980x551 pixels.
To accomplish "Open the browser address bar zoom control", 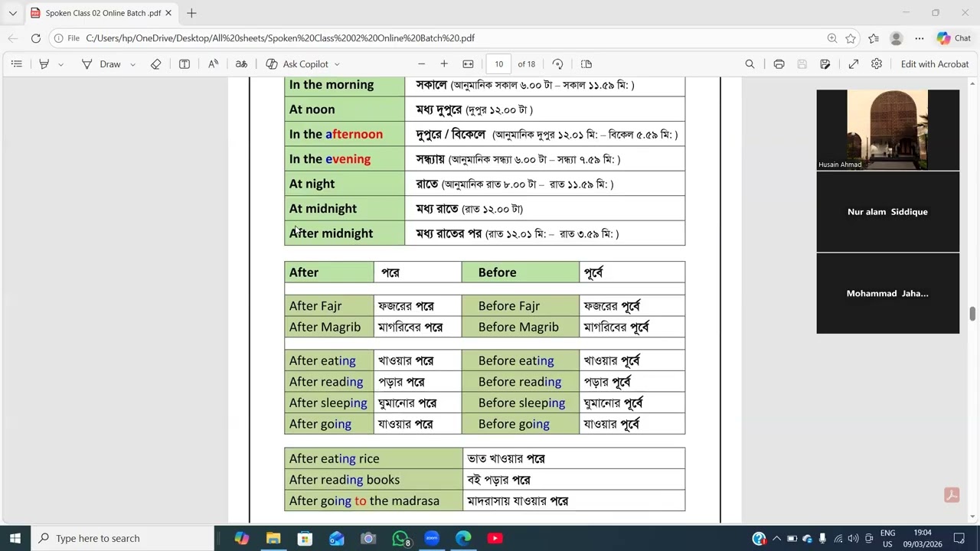I will [832, 38].
